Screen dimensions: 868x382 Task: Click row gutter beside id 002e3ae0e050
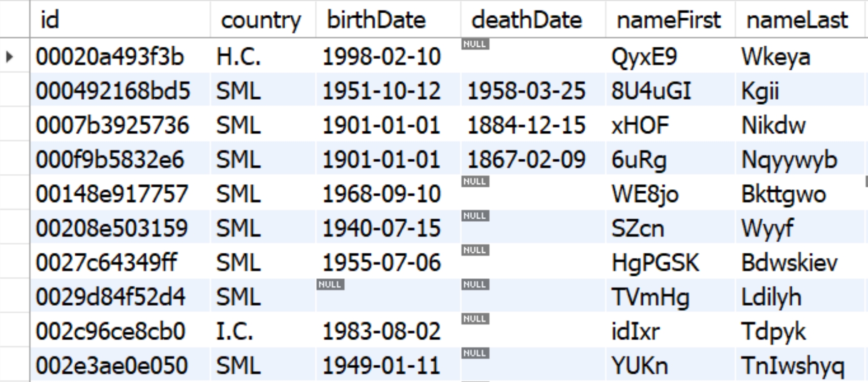tap(14, 366)
